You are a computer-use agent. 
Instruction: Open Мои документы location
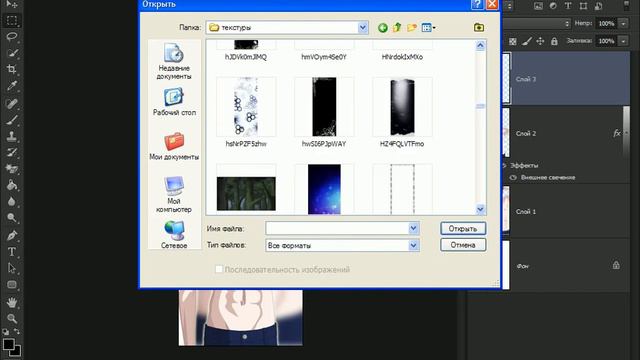[174, 146]
